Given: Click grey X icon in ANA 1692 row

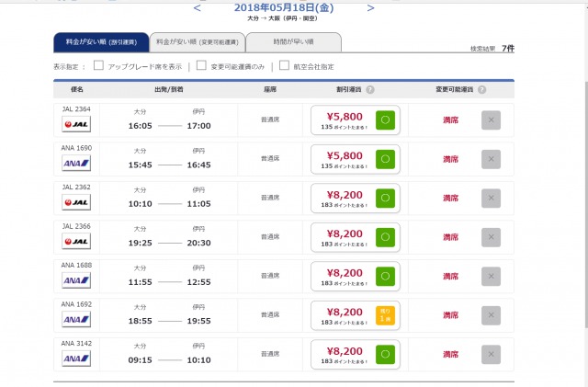Looking at the screenshot, I should 491,315.
